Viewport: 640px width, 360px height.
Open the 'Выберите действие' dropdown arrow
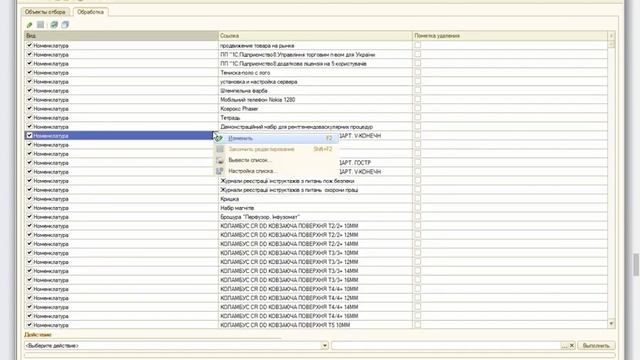(x=324, y=346)
